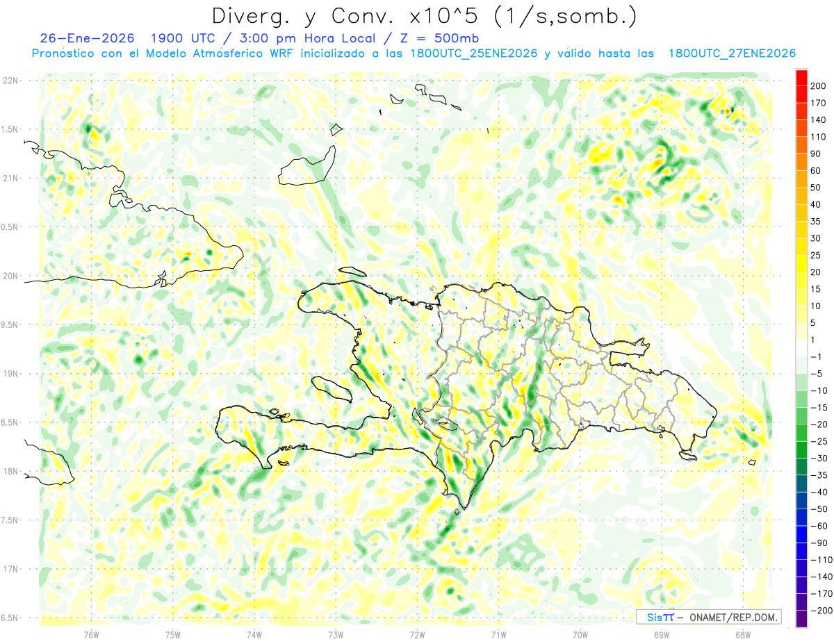Click the '19N' latitude label
This screenshot has height=644, width=834.
point(11,373)
